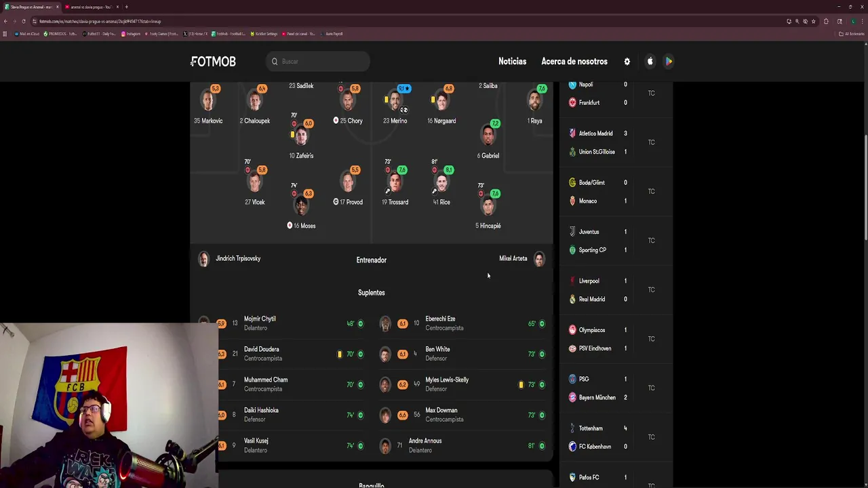Image resolution: width=868 pixels, height=488 pixels.
Task: Open the Chrome extensions puzzle icon
Action: (826, 21)
